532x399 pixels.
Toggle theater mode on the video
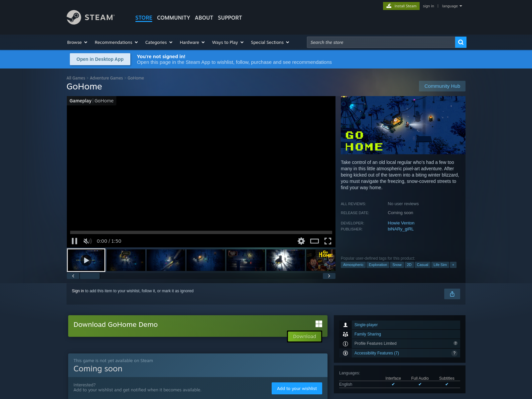click(314, 241)
